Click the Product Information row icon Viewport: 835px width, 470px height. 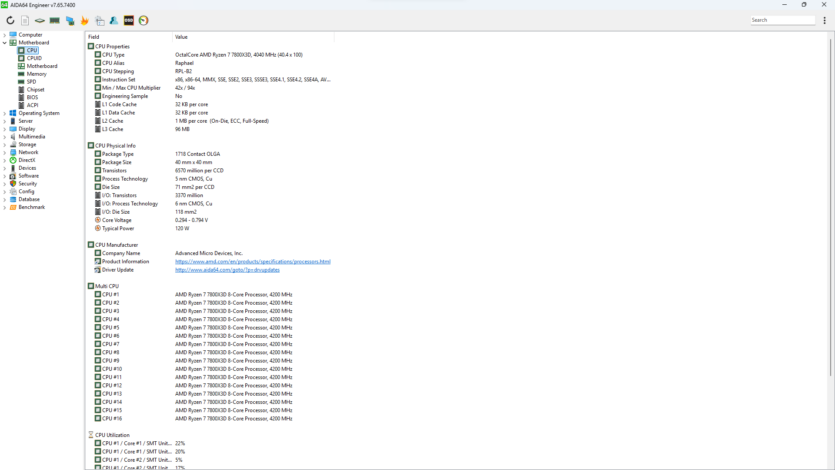click(x=97, y=261)
